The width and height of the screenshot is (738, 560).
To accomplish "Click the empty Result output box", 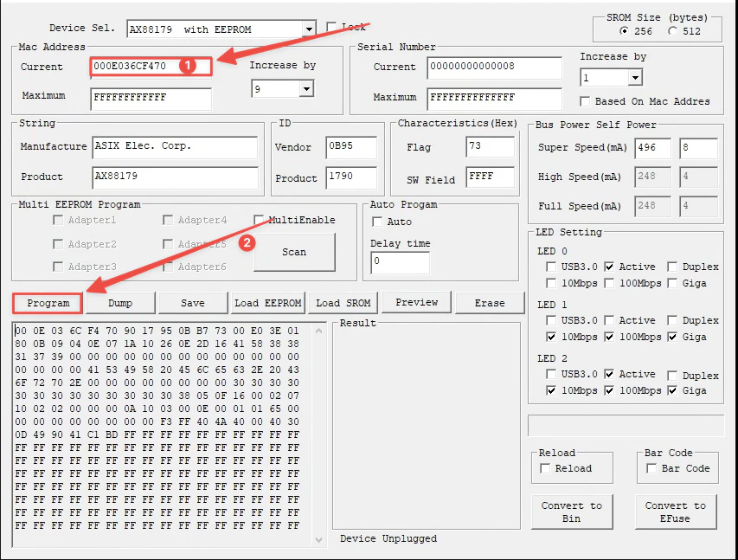I will click(427, 428).
